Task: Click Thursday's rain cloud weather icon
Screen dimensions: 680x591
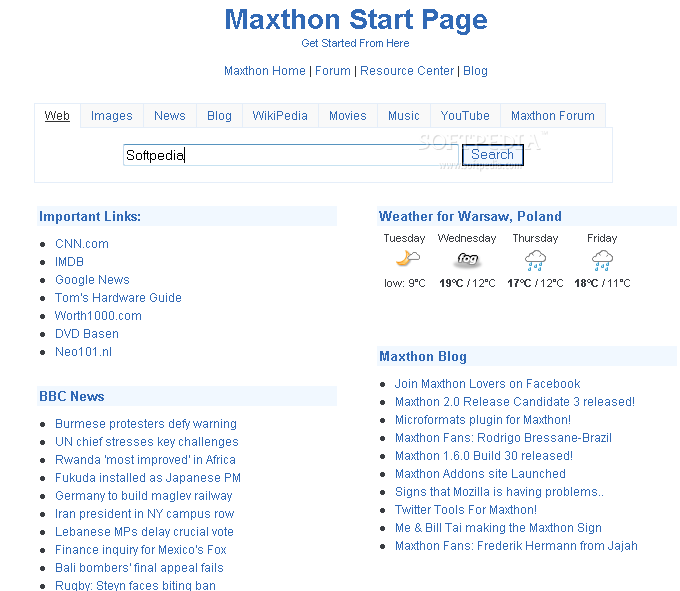Action: click(535, 260)
